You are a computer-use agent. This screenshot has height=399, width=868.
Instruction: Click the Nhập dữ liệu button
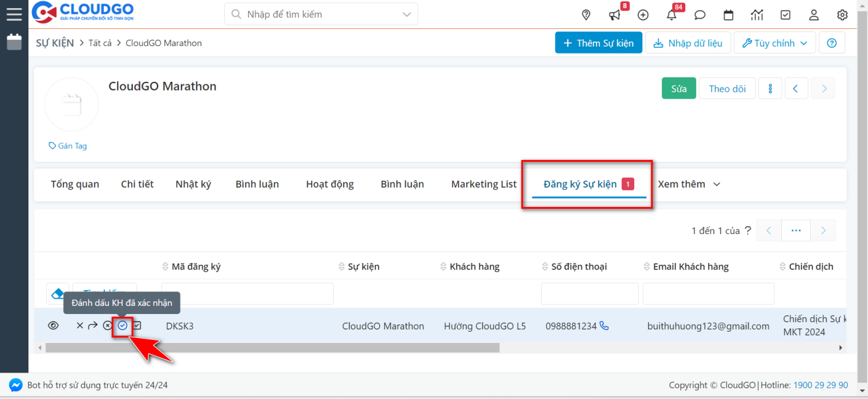pyautogui.click(x=688, y=43)
